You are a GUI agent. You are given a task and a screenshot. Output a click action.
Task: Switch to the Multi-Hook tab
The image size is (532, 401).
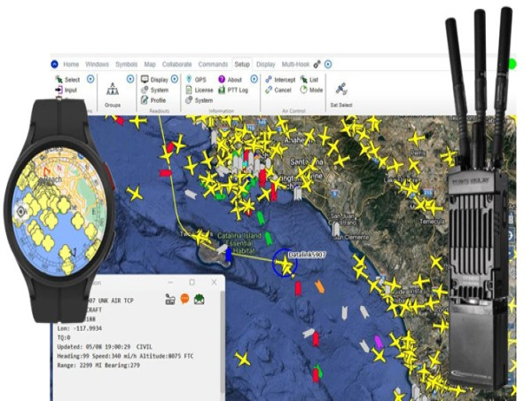(295, 64)
